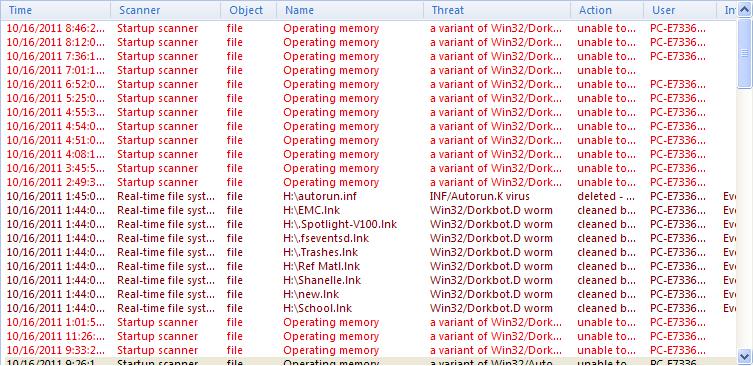Select the H:\Ref Matl.lnk entry
The image size is (753, 366).
tap(369, 266)
